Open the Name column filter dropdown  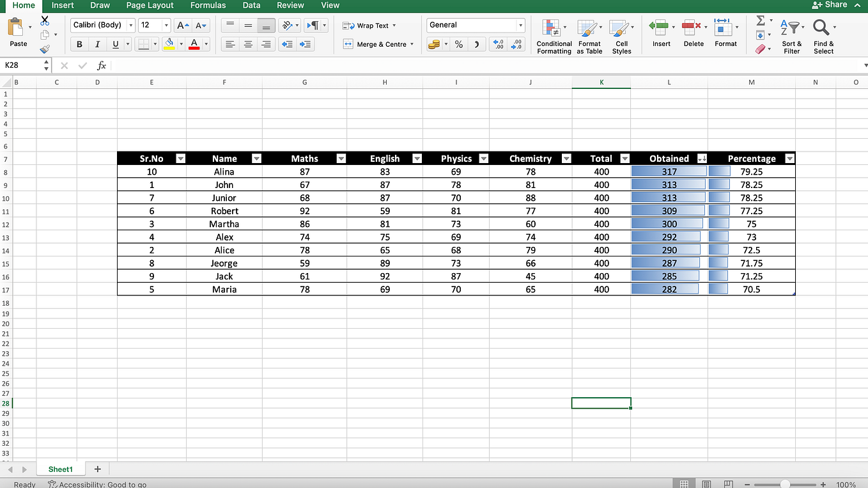click(x=256, y=158)
